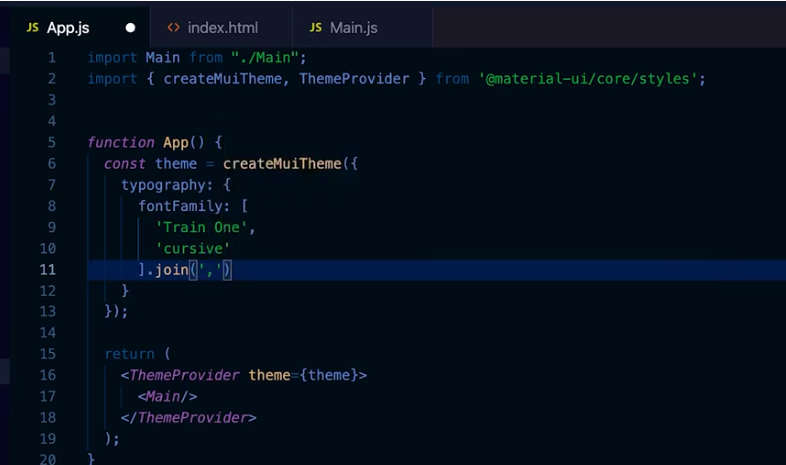The width and height of the screenshot is (786, 465).
Task: Click the ThemeProvider opening tag on line 16
Action: tap(244, 375)
